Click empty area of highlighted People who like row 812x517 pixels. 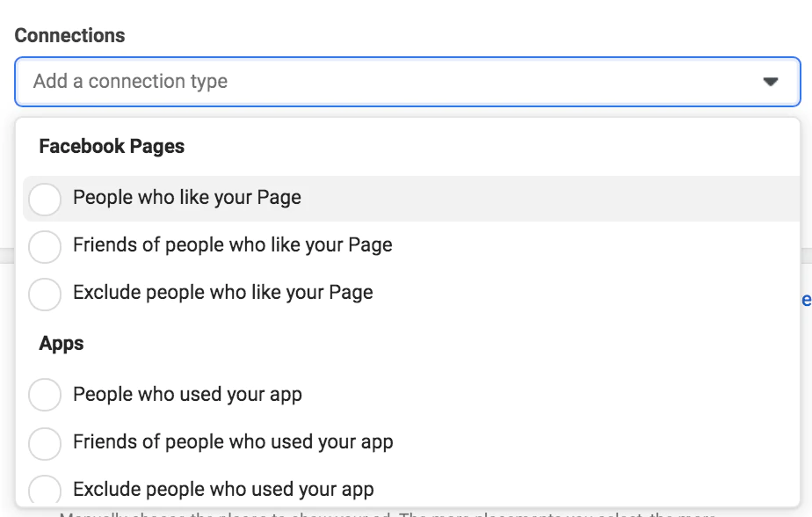pos(571,199)
